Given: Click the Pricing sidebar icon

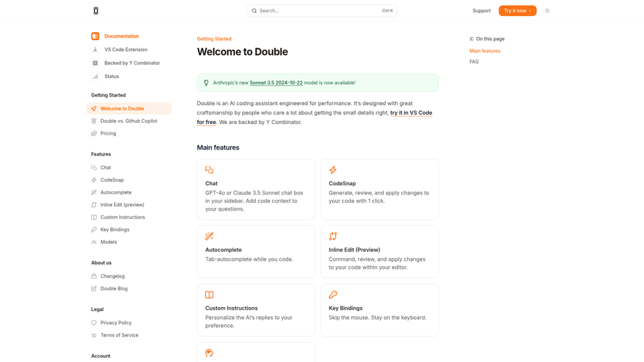Looking at the screenshot, I should pyautogui.click(x=94, y=133).
